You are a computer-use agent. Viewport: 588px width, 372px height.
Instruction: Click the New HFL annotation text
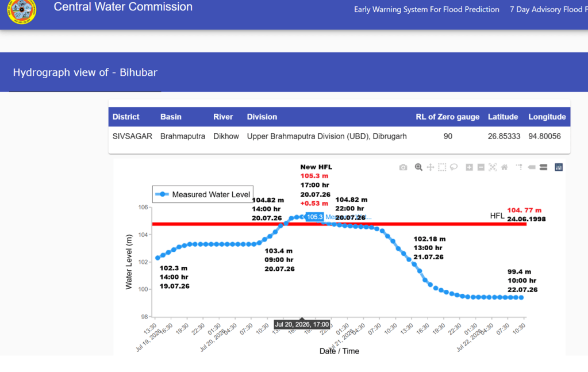click(316, 167)
